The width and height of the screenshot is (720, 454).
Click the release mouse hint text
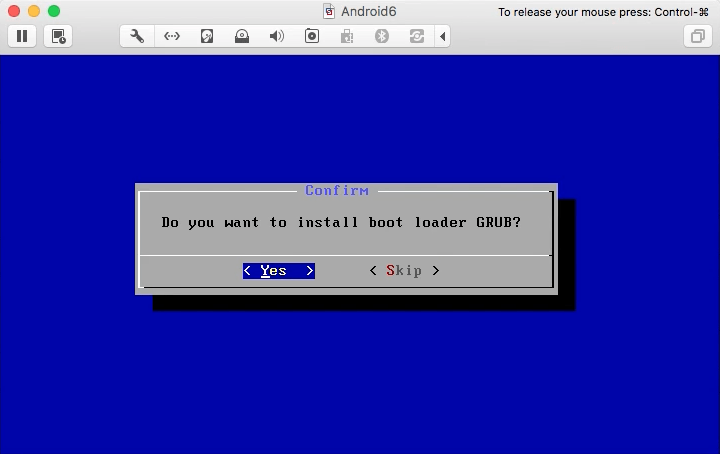[x=603, y=12]
